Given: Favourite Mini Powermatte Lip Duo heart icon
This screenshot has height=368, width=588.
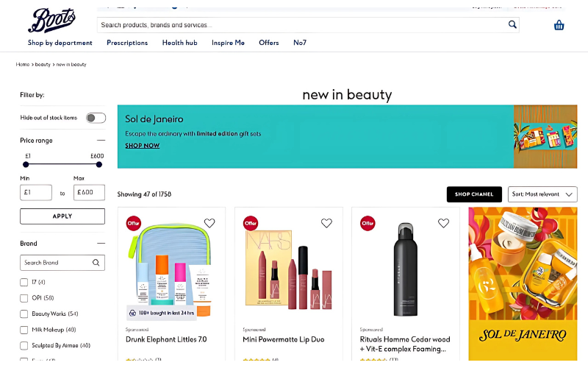Looking at the screenshot, I should click(x=326, y=223).
